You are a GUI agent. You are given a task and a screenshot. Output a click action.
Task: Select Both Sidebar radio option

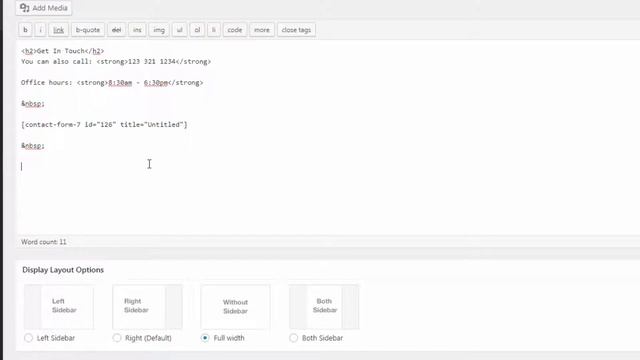coord(293,338)
